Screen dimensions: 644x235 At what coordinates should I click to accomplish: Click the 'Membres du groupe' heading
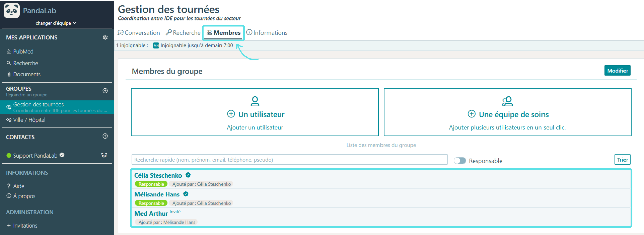167,71
